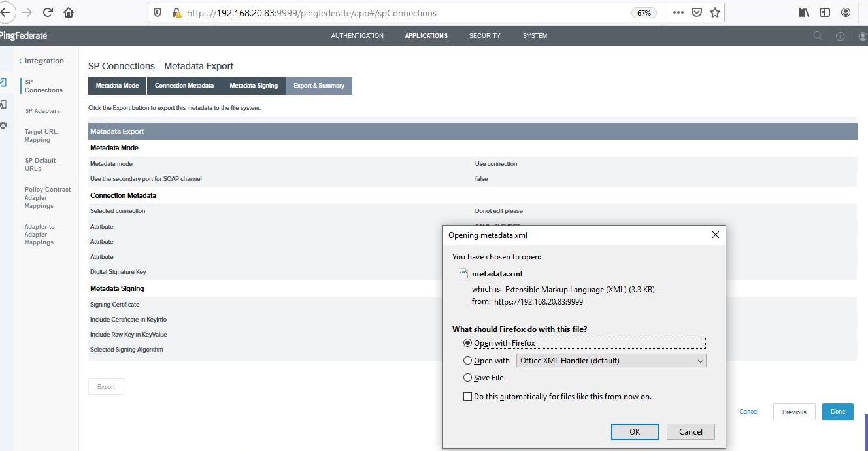Open the browser home page icon
Viewport: 868px width, 451px height.
click(69, 12)
